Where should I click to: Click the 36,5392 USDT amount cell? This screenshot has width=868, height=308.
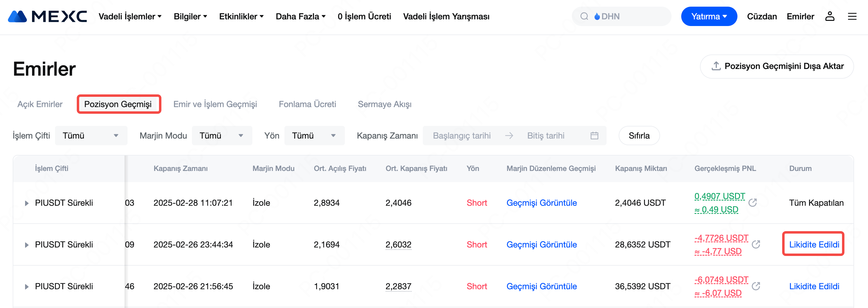pyautogui.click(x=643, y=287)
